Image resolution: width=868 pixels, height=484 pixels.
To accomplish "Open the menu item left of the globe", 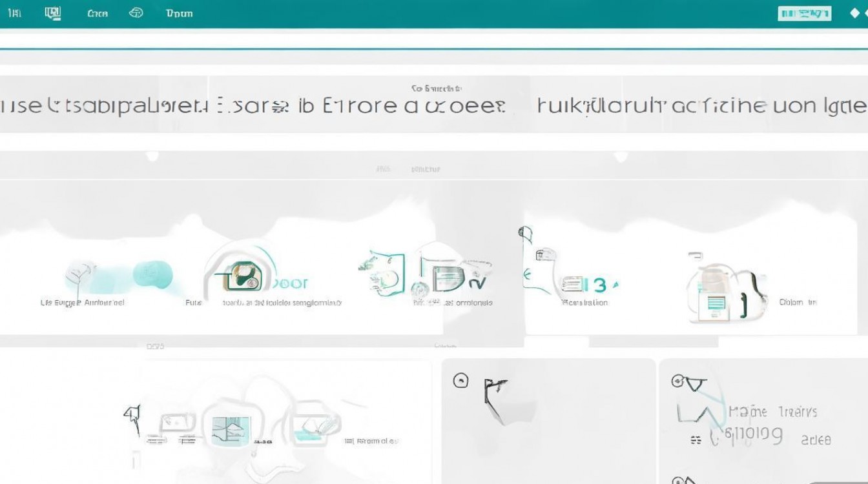I will (98, 14).
